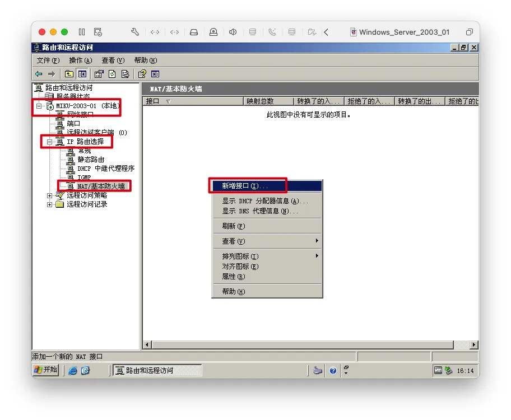The image size is (511, 420).
Task: Select the 静态路由 tree node
Action: (91, 160)
